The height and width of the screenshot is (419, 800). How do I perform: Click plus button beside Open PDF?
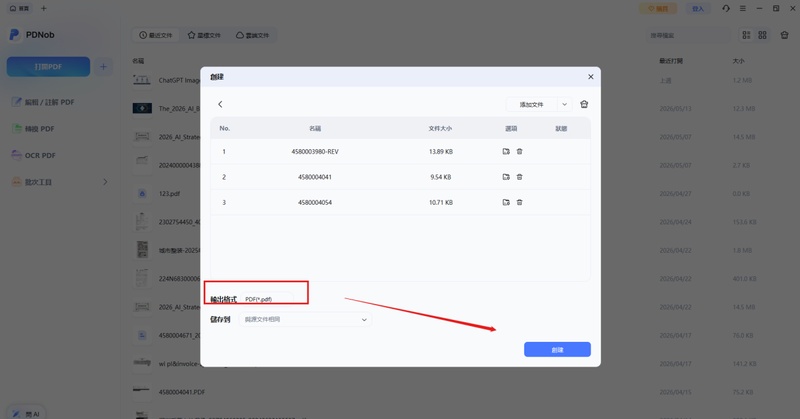(103, 67)
